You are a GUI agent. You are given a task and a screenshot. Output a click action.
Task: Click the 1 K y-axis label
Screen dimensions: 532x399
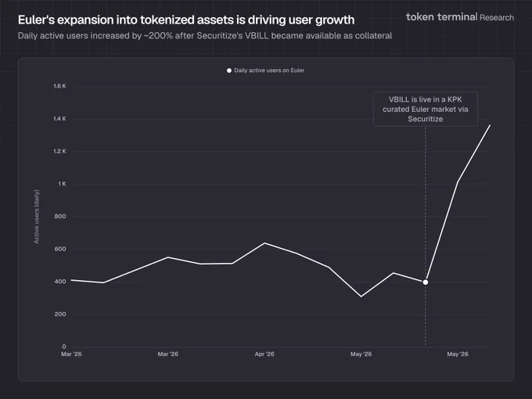tap(62, 184)
